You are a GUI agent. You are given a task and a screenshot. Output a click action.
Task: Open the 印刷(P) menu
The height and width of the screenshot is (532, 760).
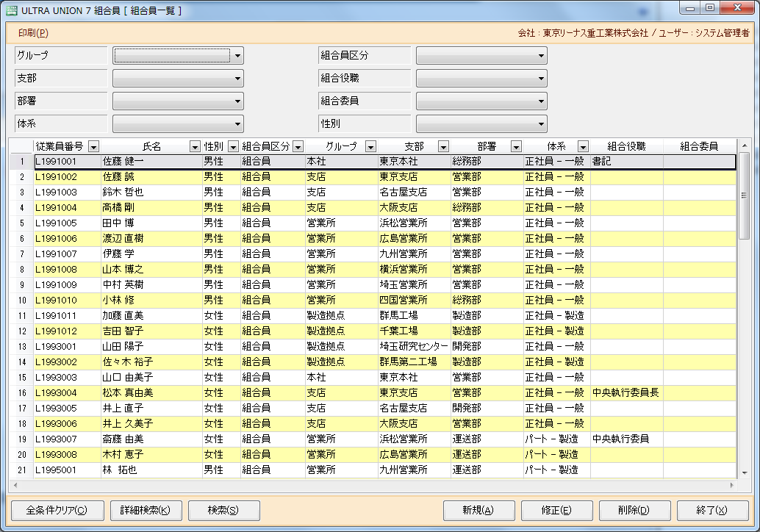click(x=33, y=33)
